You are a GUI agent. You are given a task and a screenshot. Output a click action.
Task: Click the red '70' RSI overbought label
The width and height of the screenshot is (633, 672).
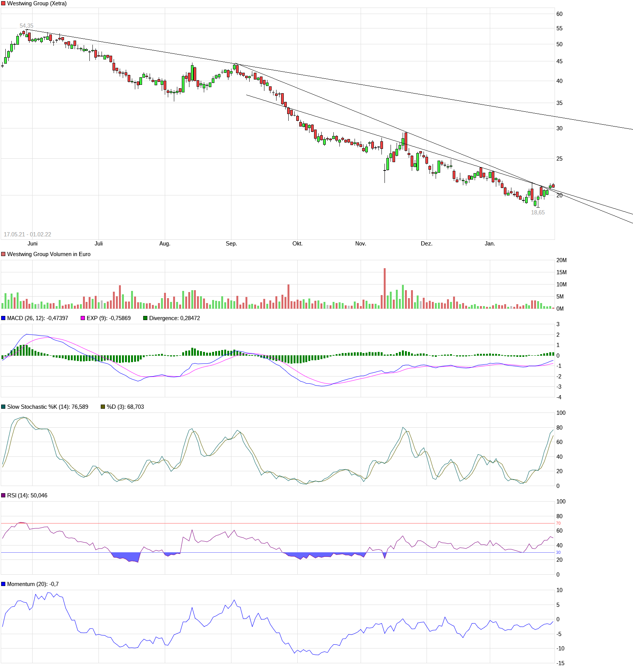coord(558,523)
